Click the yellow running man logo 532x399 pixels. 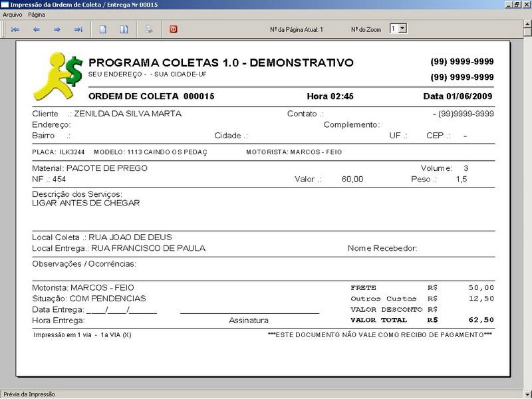[x=58, y=76]
